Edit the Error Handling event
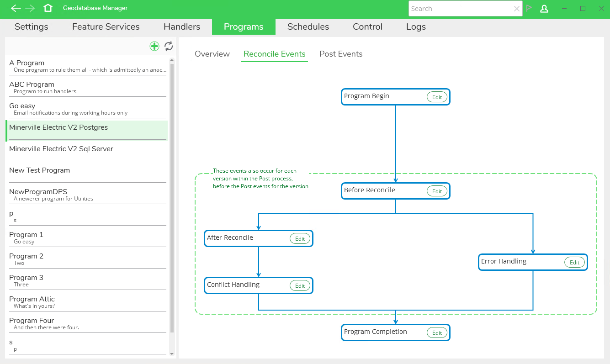Image resolution: width=610 pixels, height=364 pixels. [x=574, y=263]
